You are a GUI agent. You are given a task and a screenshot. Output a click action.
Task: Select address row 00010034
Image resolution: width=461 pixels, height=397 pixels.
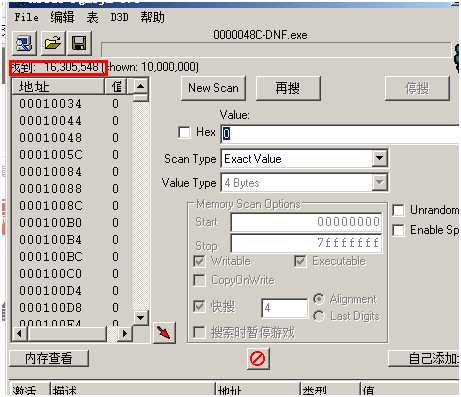point(72,104)
